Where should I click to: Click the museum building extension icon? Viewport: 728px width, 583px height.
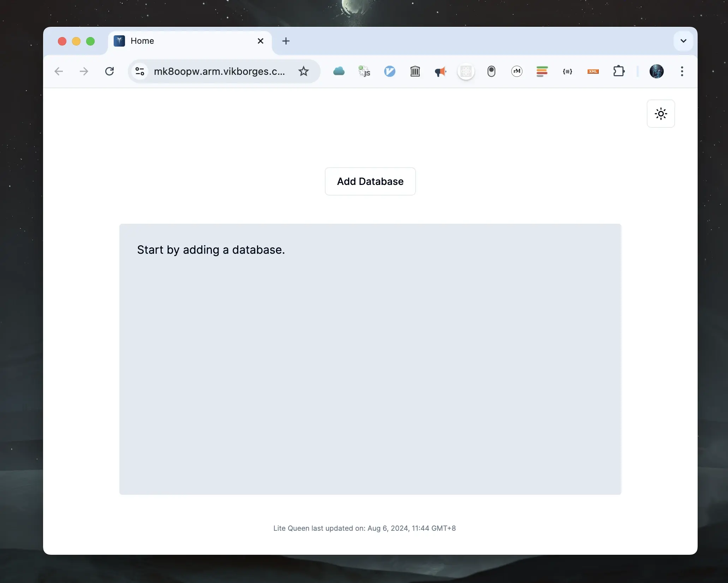[x=415, y=71]
